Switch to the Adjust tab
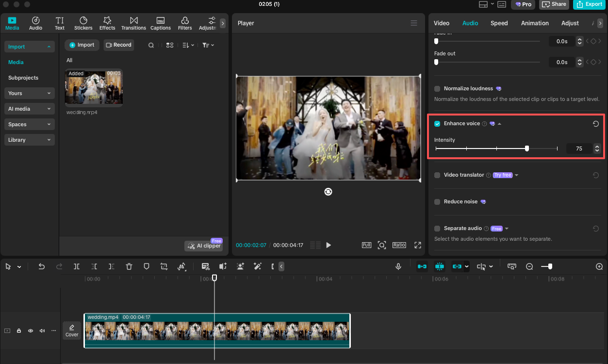 point(570,23)
